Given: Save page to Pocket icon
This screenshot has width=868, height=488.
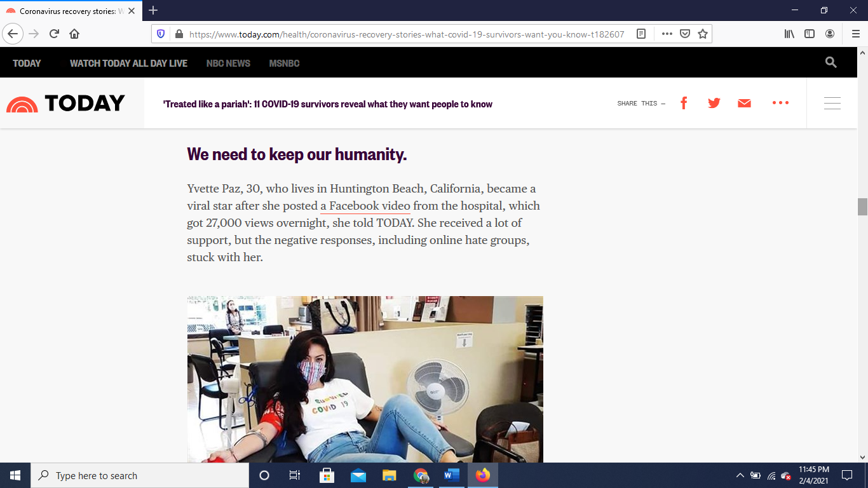Looking at the screenshot, I should click(685, 34).
